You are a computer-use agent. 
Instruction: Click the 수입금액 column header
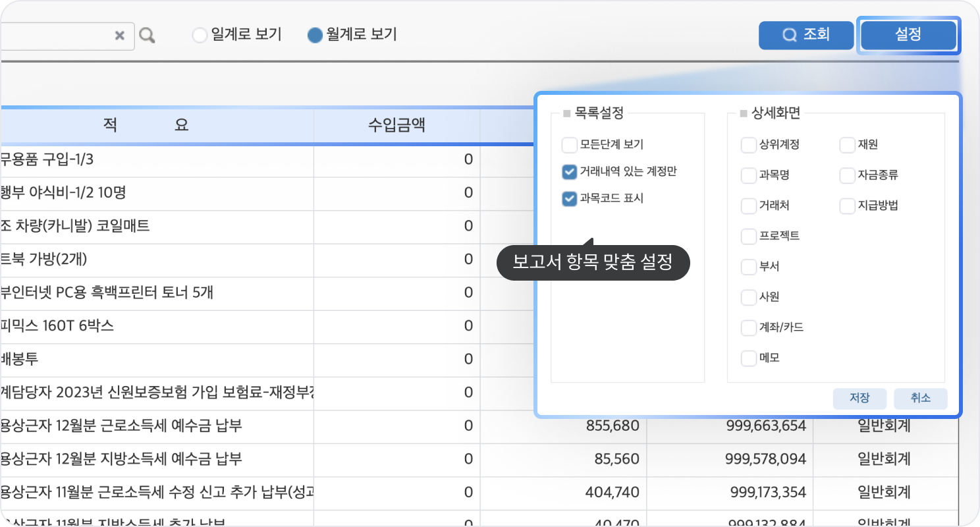tap(397, 125)
